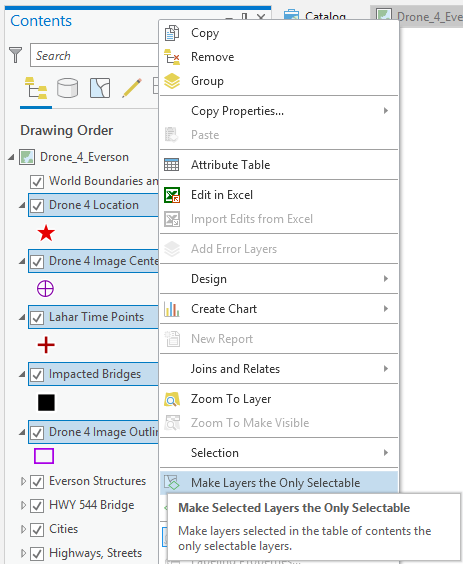
Task: Open the Copy Properties submenu
Action: click(x=279, y=111)
